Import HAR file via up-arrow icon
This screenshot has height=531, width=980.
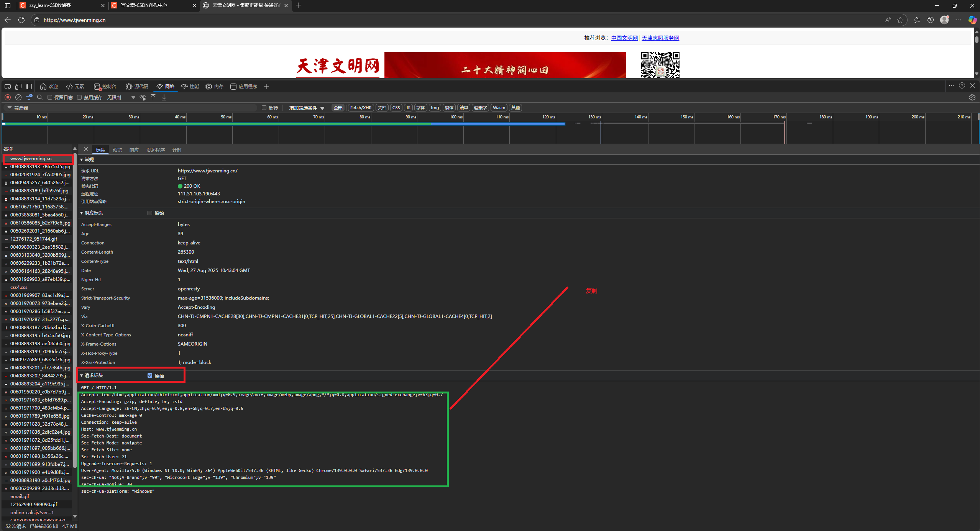[153, 97]
